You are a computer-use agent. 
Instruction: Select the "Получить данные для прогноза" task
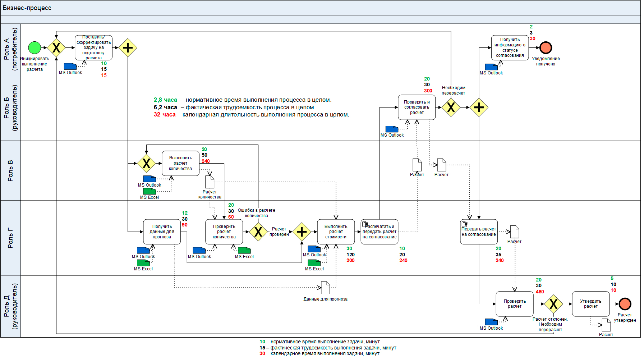pos(162,232)
